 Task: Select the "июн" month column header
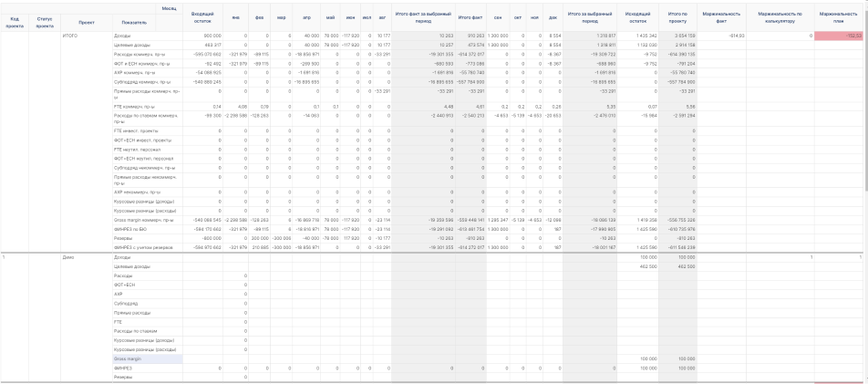coord(350,16)
